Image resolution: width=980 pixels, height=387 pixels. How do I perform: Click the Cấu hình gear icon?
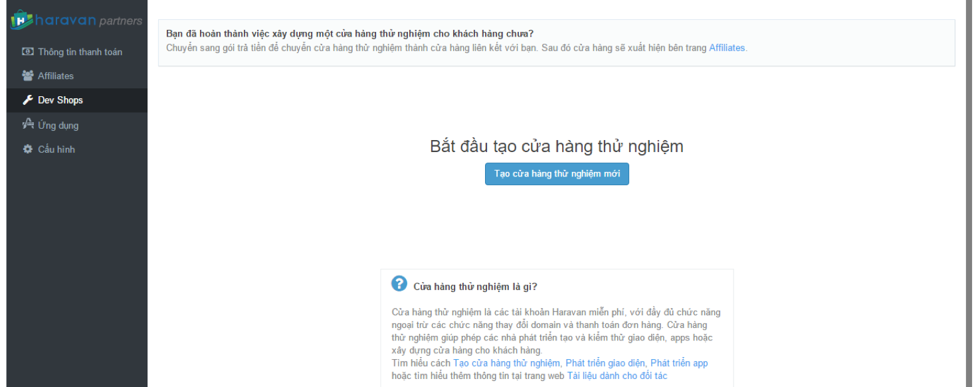click(28, 149)
